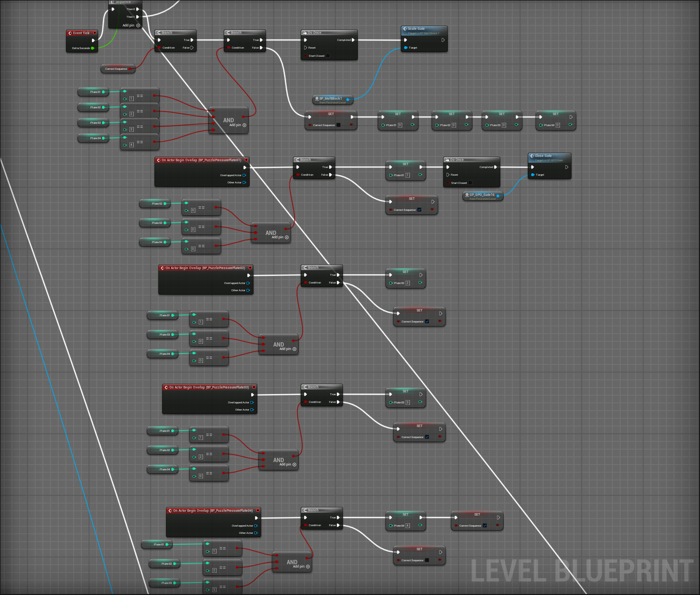Click the False pin of Branch after PuzzlePressurePlate04 event
This screenshot has height=595, width=700.
tap(338, 525)
